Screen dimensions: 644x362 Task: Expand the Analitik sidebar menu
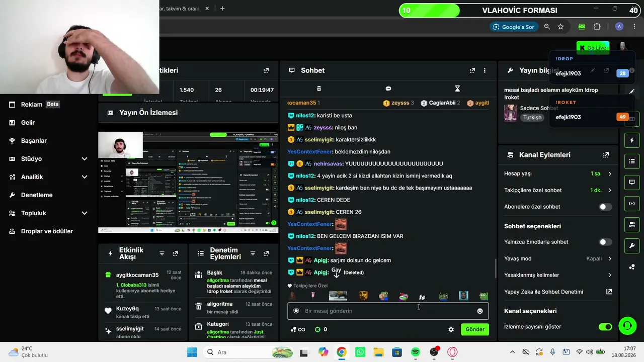click(x=85, y=177)
